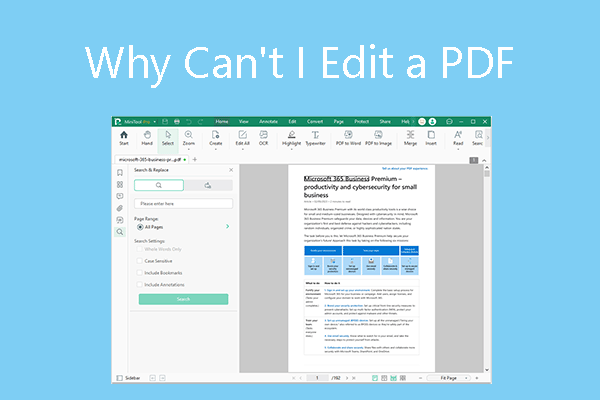Convert with PDF to Image

coord(378,138)
